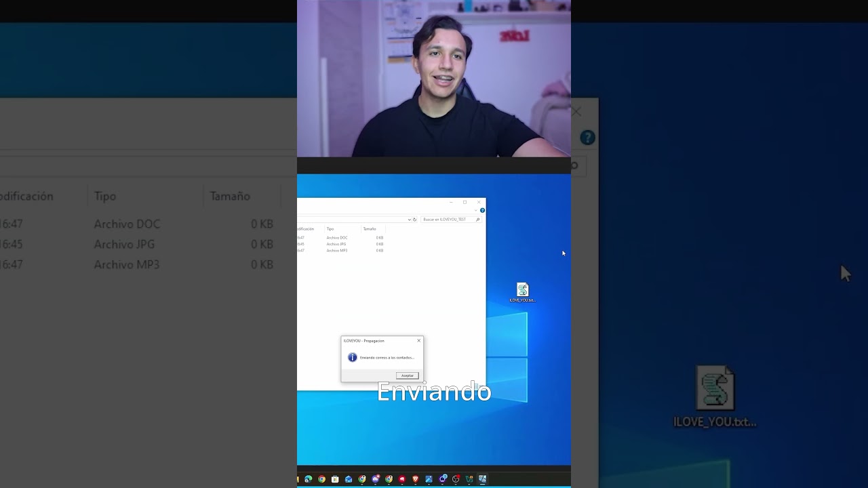
Task: Click the magnifier icon in the search box
Action: pos(477,220)
